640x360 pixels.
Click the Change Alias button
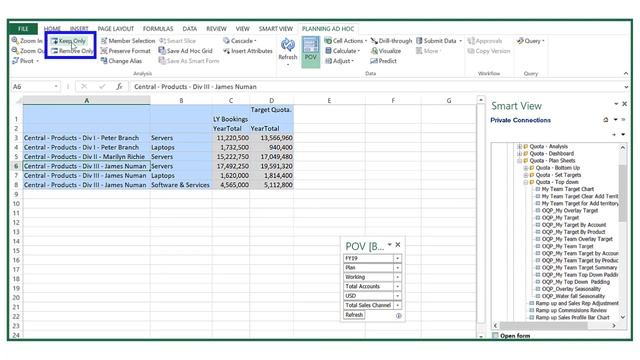click(x=121, y=61)
